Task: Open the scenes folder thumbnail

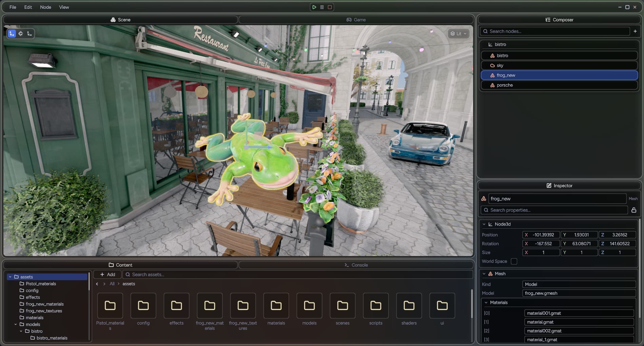Action: 343,306
